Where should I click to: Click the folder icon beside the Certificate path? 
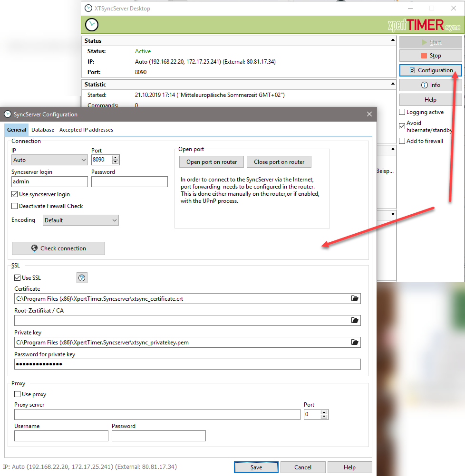coord(355,298)
